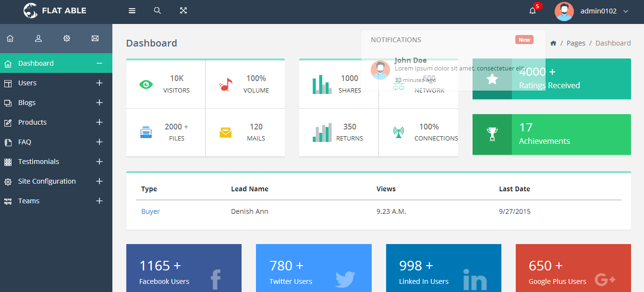Select Products in the sidebar menu
Image resolution: width=644 pixels, height=292 pixels.
32,122
